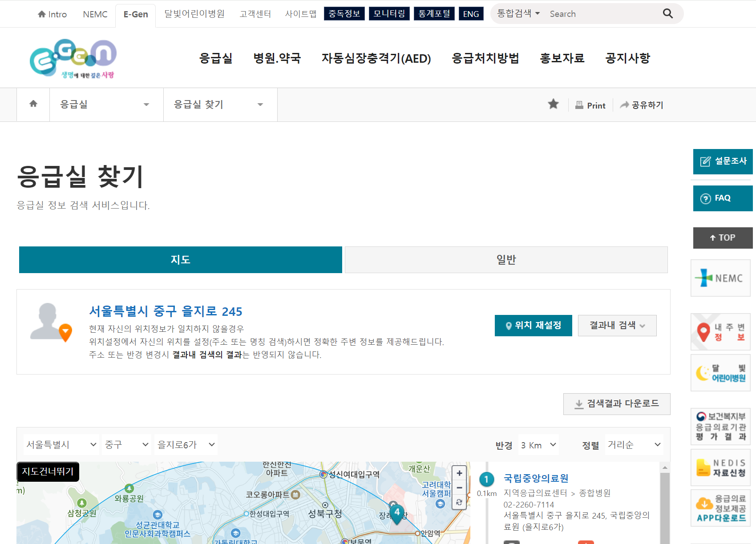Zoom out the map with minus button
Image resolution: width=756 pixels, height=544 pixels.
click(x=459, y=488)
